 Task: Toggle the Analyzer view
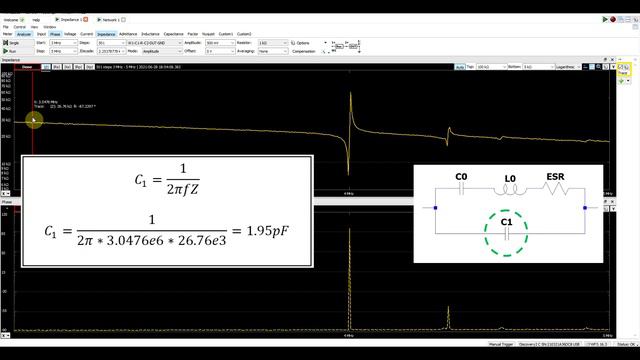pos(24,34)
